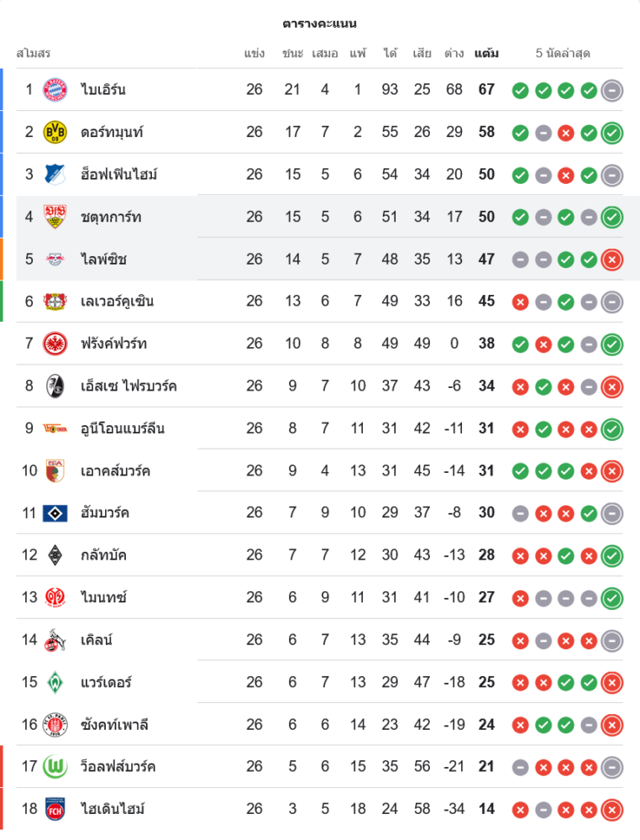Click Mainz's latest match win icon
This screenshot has width=640, height=840.
click(x=612, y=598)
